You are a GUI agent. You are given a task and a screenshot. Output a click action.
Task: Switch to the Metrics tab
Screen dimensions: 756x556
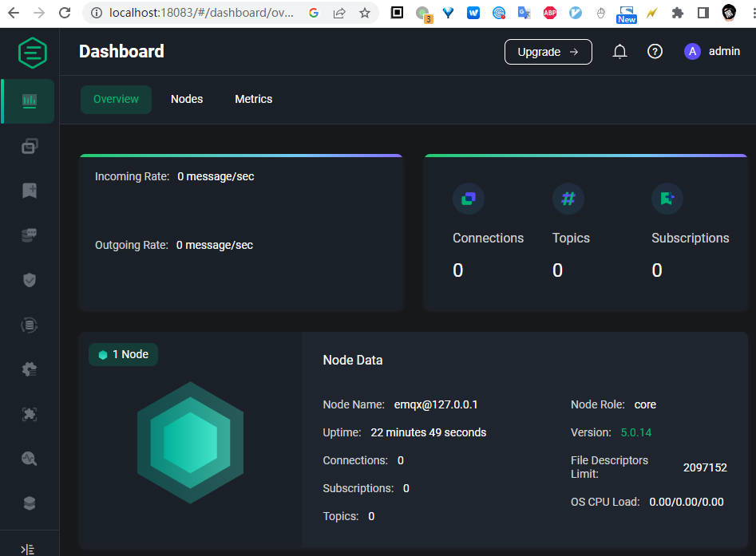[x=253, y=100]
